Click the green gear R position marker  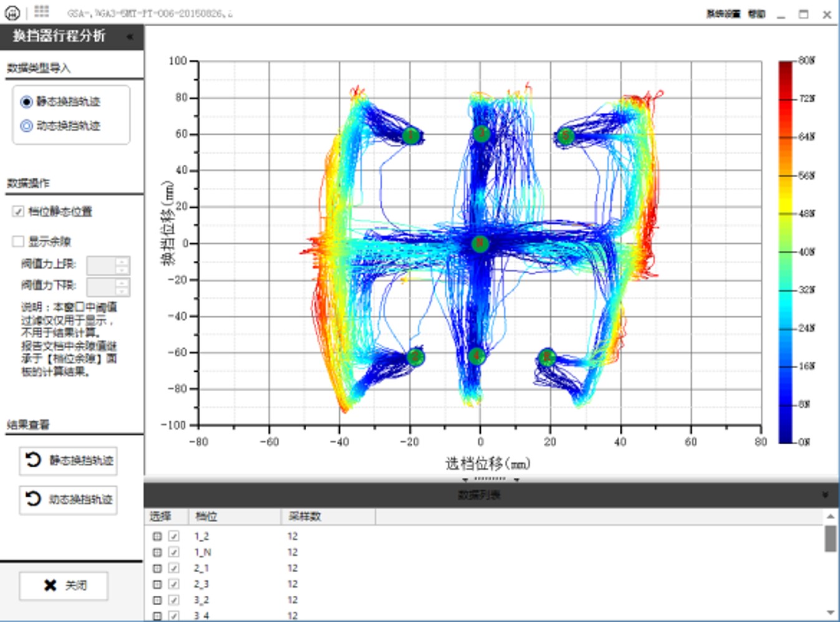point(547,357)
